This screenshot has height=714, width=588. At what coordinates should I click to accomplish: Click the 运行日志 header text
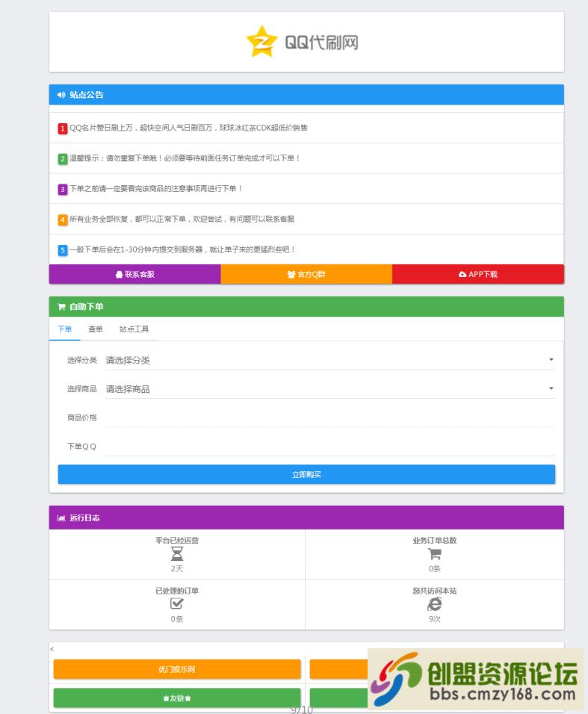tap(84, 518)
